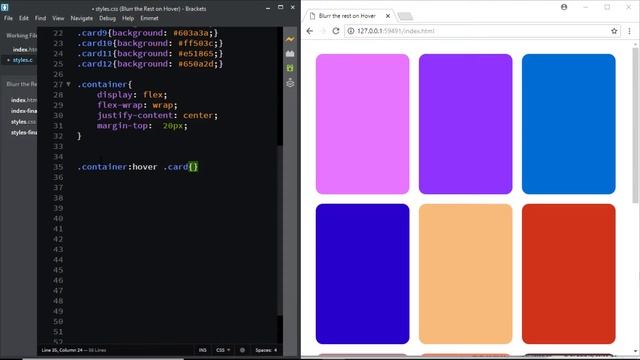The image size is (640, 360).
Task: Open index-final file in the project tree
Action: (x=23, y=111)
